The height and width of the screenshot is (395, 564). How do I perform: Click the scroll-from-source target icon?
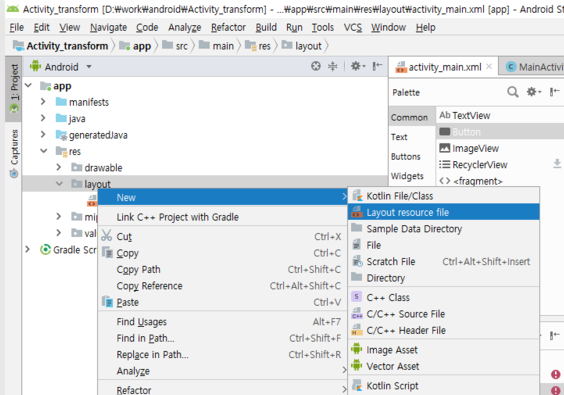tap(315, 66)
